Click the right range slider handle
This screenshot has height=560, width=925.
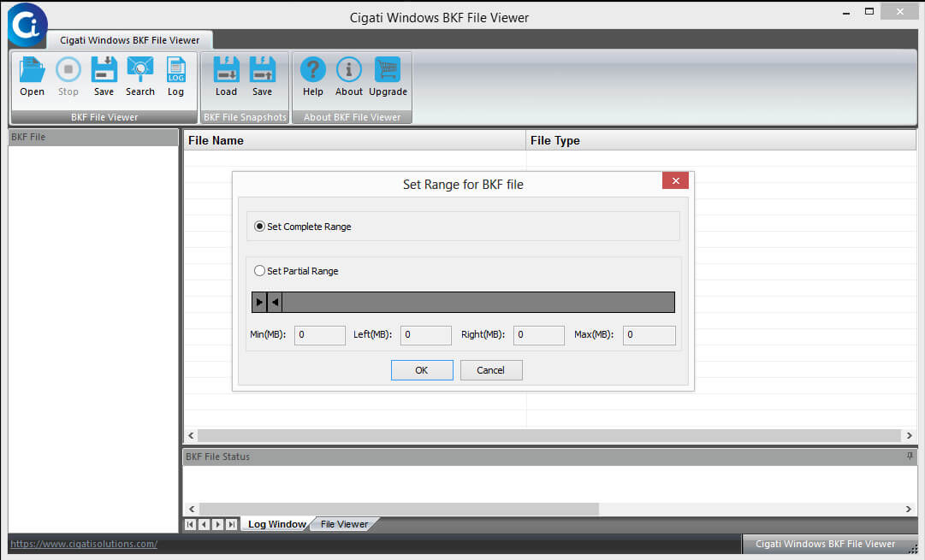(x=275, y=302)
